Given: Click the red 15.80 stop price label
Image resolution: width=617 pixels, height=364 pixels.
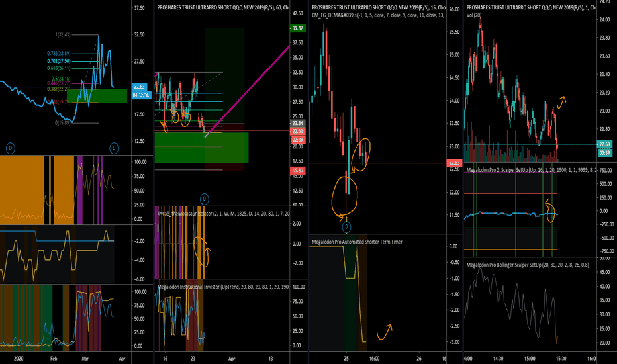Looking at the screenshot, I should click(297, 170).
